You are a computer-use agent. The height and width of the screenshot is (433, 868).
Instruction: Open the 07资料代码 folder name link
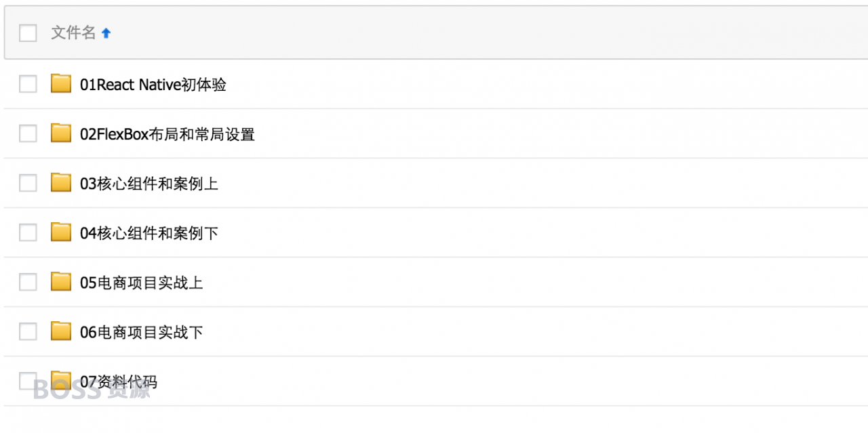pyautogui.click(x=119, y=382)
